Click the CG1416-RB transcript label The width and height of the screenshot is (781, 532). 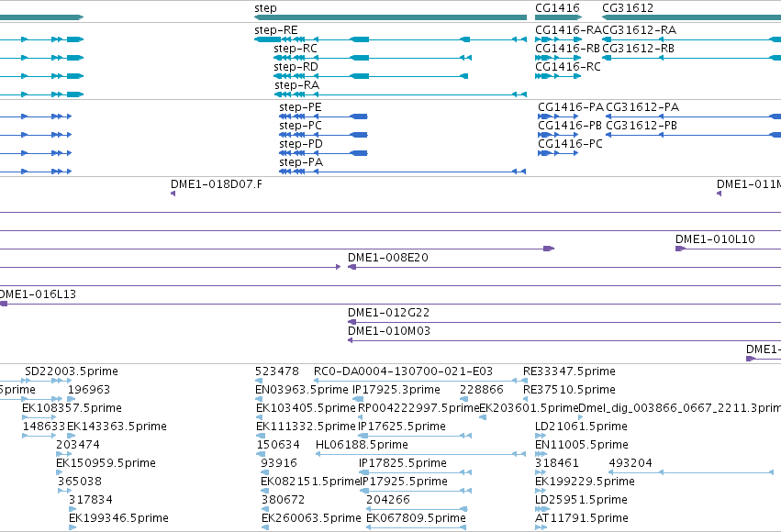click(x=567, y=49)
